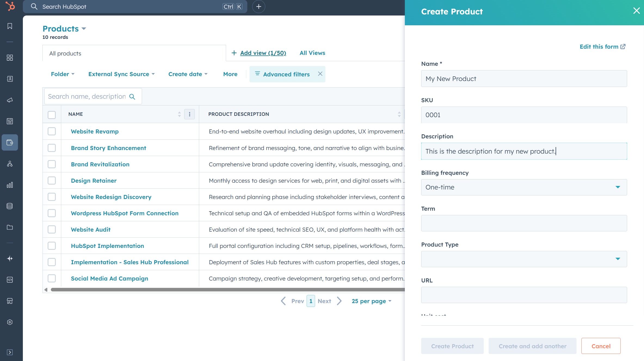Open the Edit this form link
The height and width of the screenshot is (361, 644).
pyautogui.click(x=602, y=46)
